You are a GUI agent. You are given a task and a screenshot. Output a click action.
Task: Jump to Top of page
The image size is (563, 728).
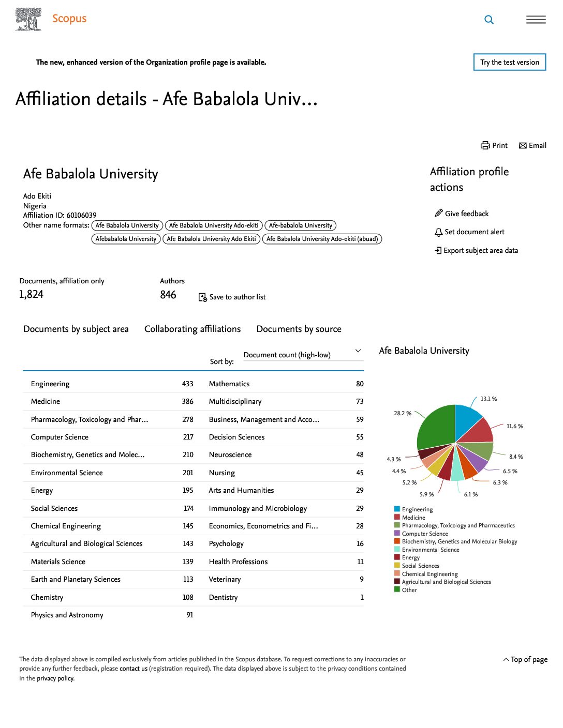tap(525, 659)
